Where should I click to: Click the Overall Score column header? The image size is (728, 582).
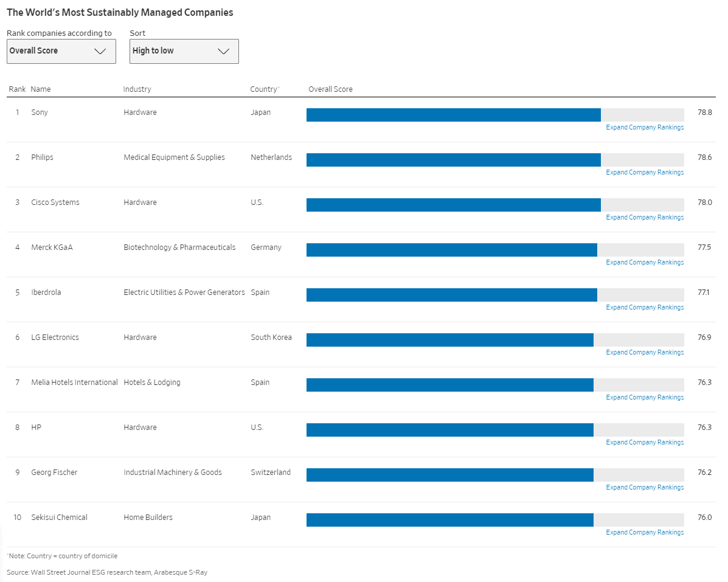pyautogui.click(x=331, y=89)
